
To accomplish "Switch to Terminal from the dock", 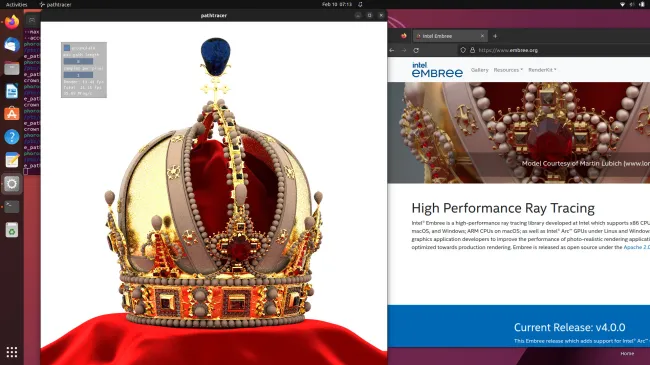I will click(12, 206).
